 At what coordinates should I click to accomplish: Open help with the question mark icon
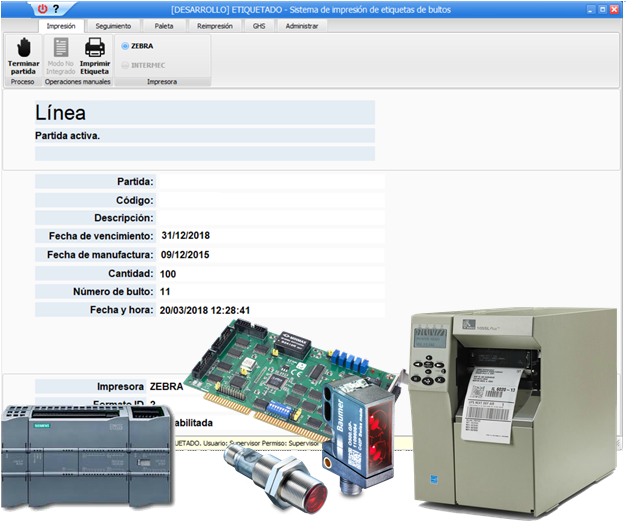(x=56, y=9)
